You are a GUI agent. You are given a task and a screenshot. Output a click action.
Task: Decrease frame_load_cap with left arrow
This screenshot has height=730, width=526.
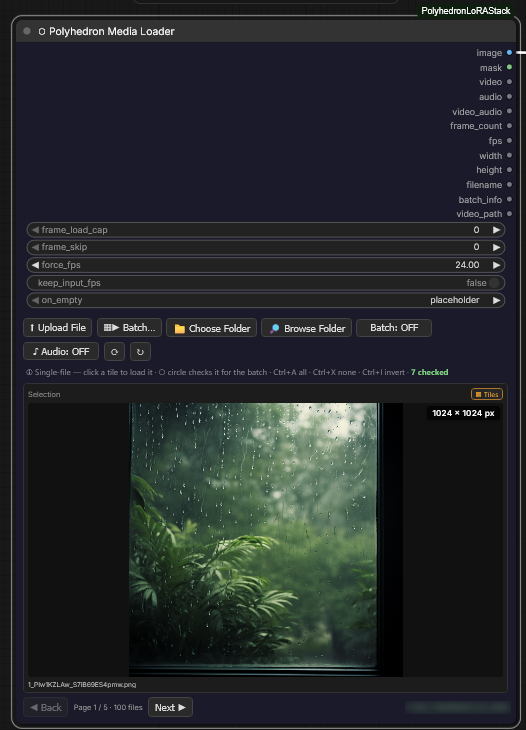(x=35, y=230)
